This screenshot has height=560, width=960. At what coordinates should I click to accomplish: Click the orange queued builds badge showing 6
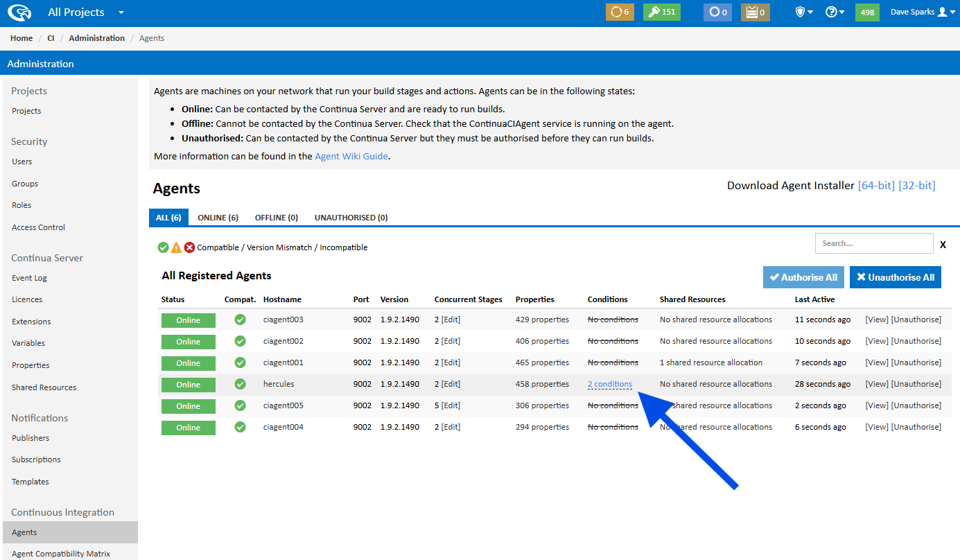click(x=620, y=12)
